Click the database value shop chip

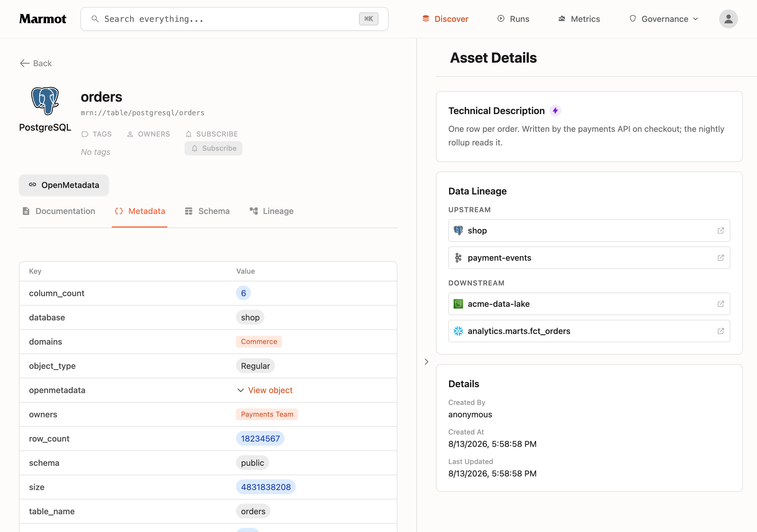tap(250, 317)
